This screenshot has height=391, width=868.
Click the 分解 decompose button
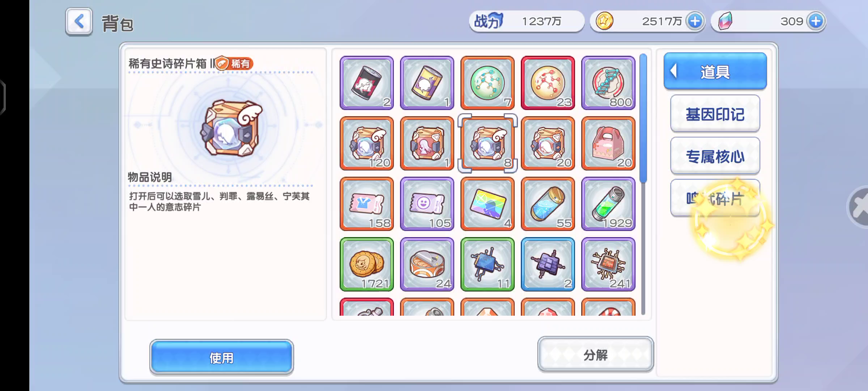[x=595, y=354]
